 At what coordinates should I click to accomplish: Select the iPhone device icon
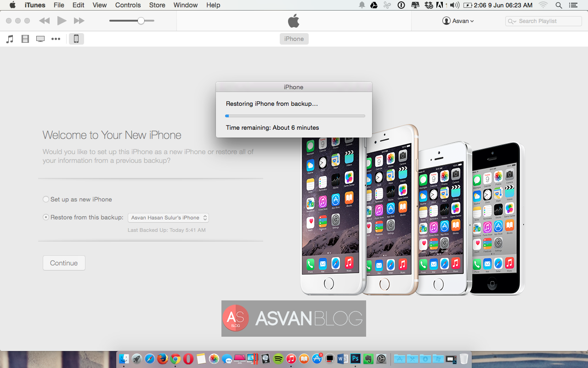tap(76, 39)
